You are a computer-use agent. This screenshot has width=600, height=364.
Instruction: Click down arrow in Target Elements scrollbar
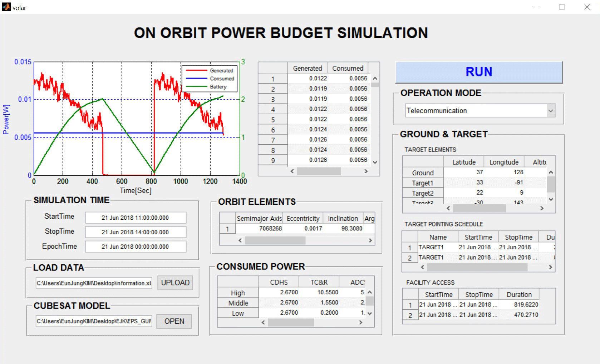[551, 199]
